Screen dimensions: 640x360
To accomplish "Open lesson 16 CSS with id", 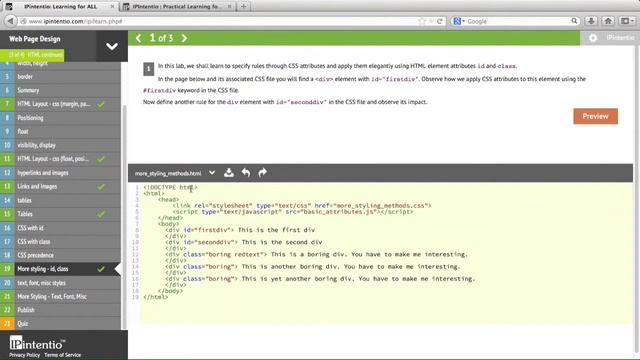I will point(60,228).
